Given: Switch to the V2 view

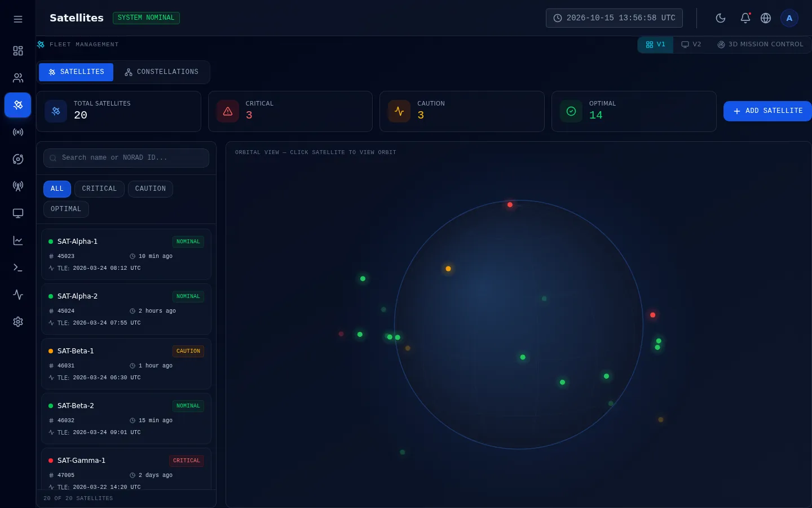Looking at the screenshot, I should (691, 45).
